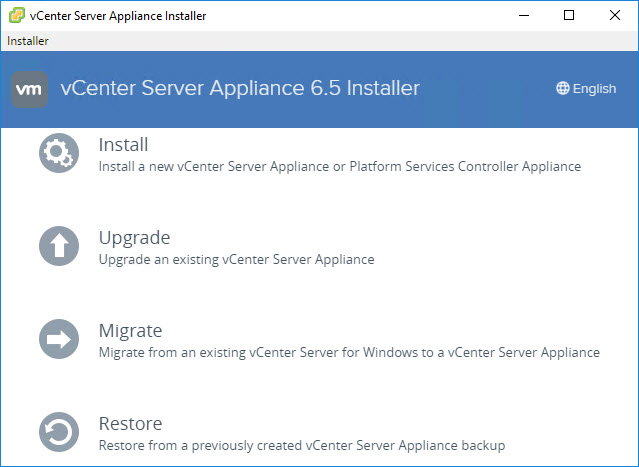Click the vCenter app icon in title bar
The height and width of the screenshot is (467, 639).
coord(17,15)
